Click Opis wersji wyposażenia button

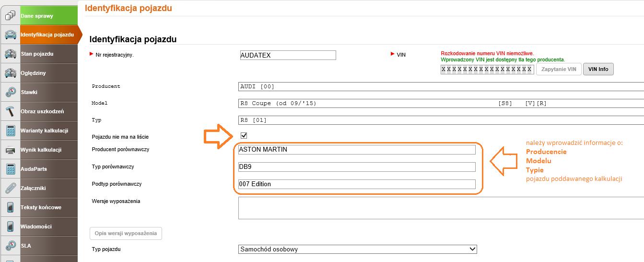coord(126,233)
